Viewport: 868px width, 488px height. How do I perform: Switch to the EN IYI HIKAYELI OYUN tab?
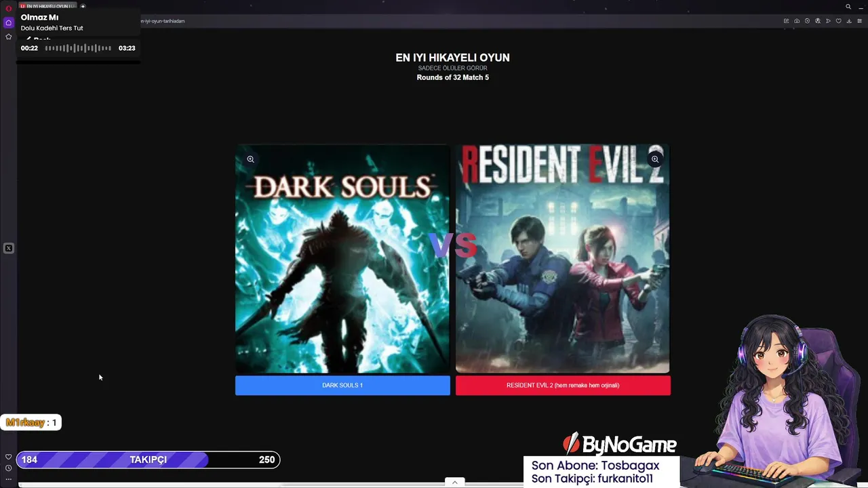pos(47,7)
